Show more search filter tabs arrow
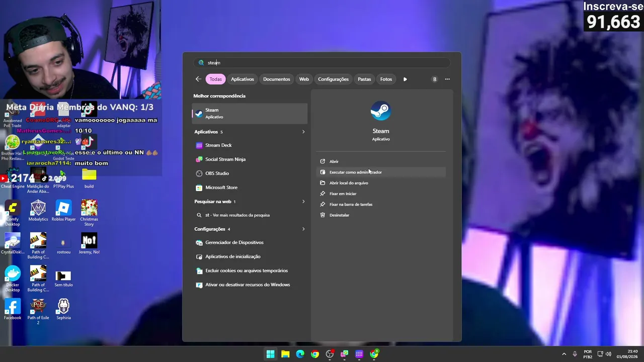The height and width of the screenshot is (362, 644). tap(405, 79)
